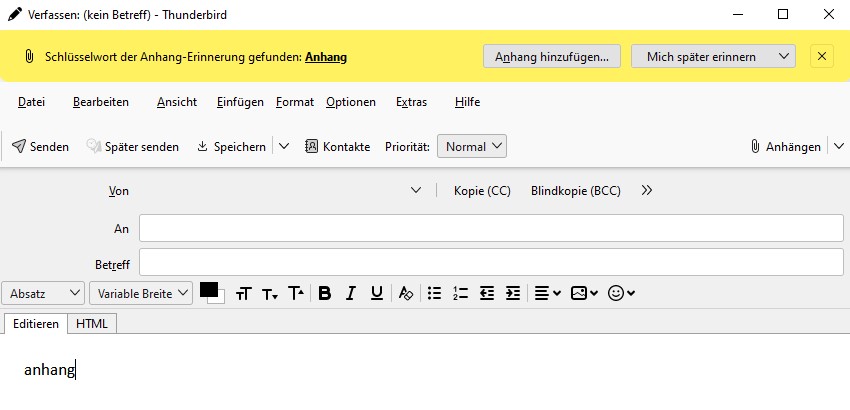Open the Optionen menu
Viewport: 850px width, 410px height.
tap(351, 102)
